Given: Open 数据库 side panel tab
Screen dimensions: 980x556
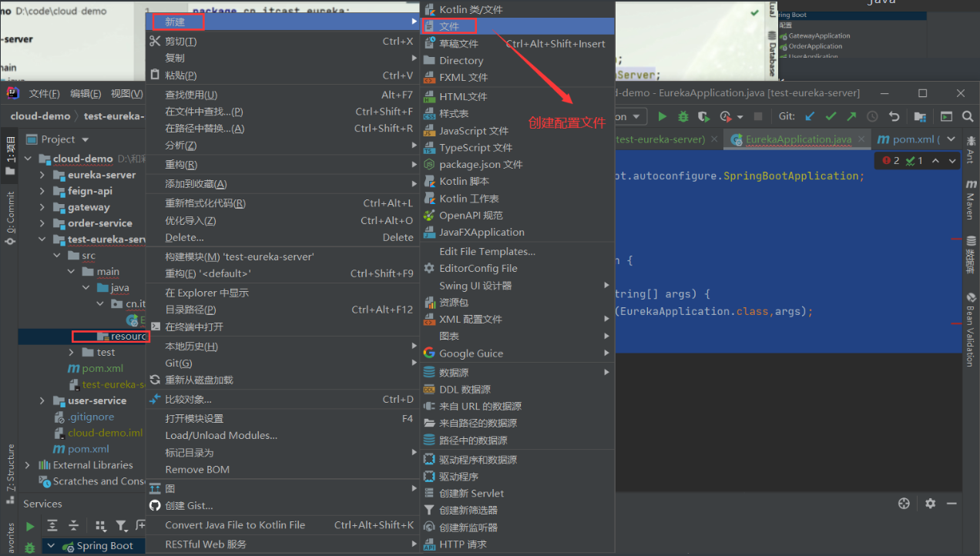Looking at the screenshot, I should coord(971,256).
